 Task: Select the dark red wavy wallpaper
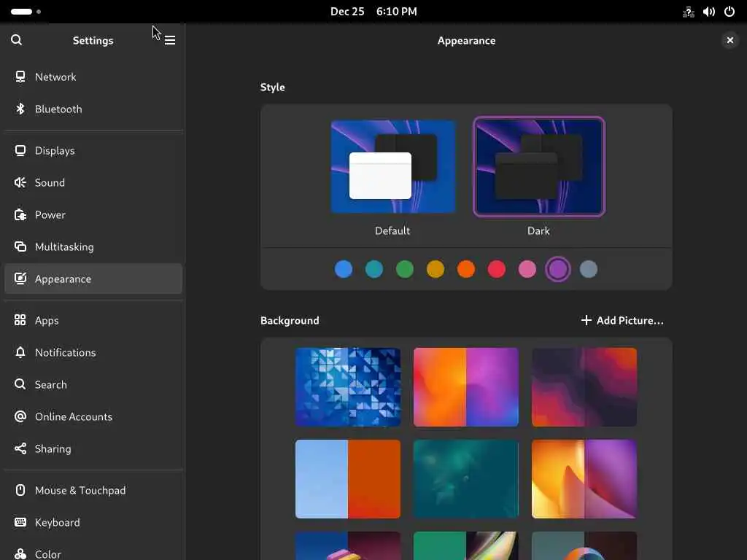584,387
